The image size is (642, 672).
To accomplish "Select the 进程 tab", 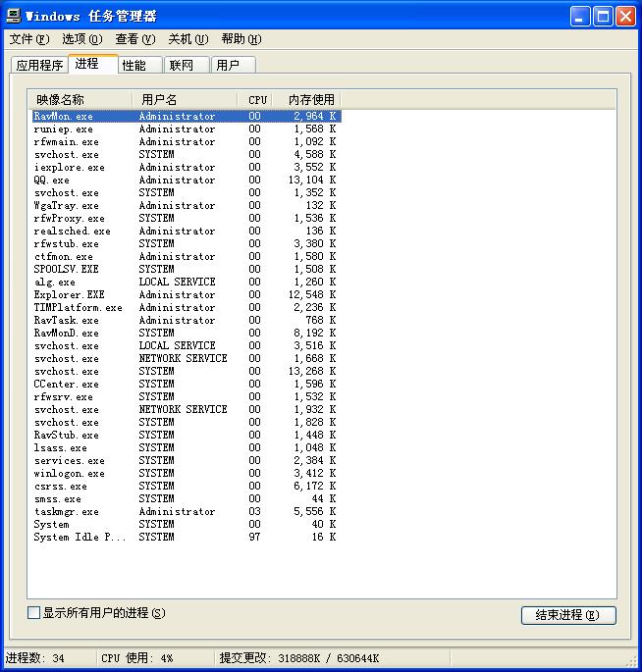I will tap(92, 64).
